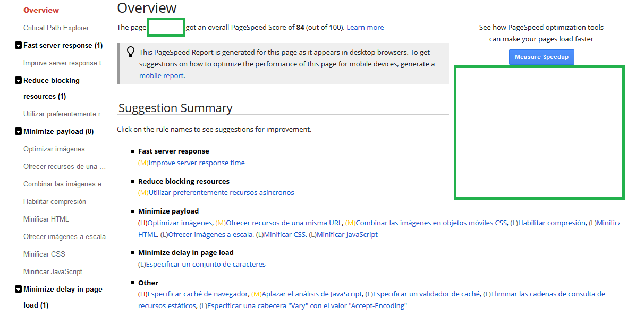The height and width of the screenshot is (315, 644).
Task: Open Especificar un validador de caché link
Action: coord(427,294)
